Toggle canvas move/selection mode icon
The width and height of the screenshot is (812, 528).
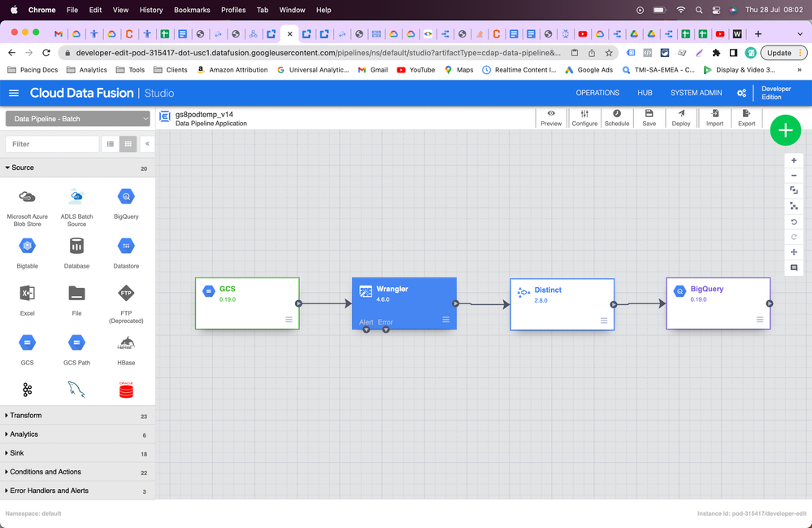pyautogui.click(x=793, y=252)
